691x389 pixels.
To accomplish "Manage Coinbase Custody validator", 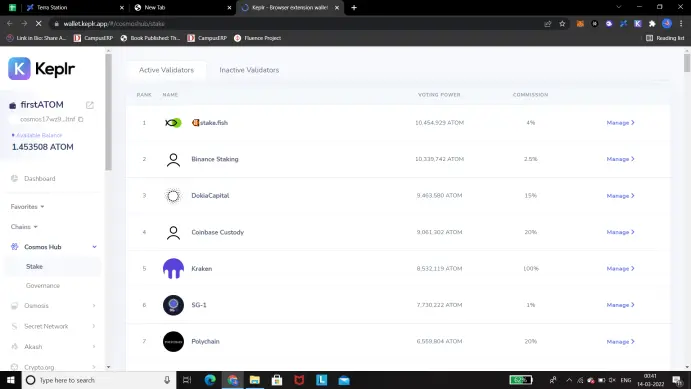I will 620,232.
